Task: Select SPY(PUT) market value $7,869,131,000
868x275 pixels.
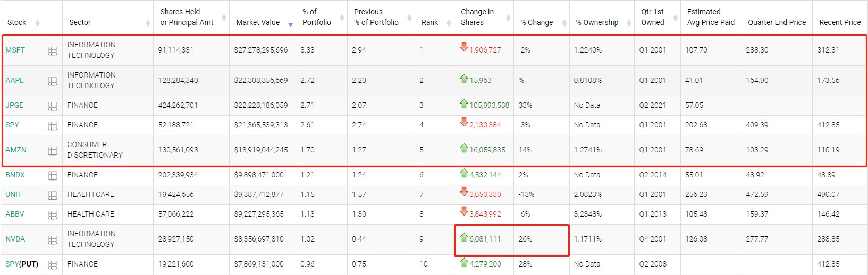Action: pyautogui.click(x=259, y=264)
